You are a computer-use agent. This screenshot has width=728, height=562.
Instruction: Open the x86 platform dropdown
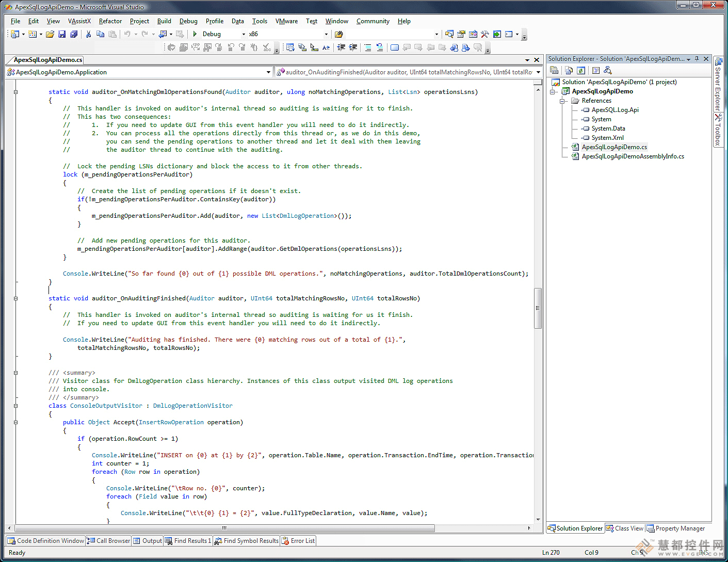326,34
